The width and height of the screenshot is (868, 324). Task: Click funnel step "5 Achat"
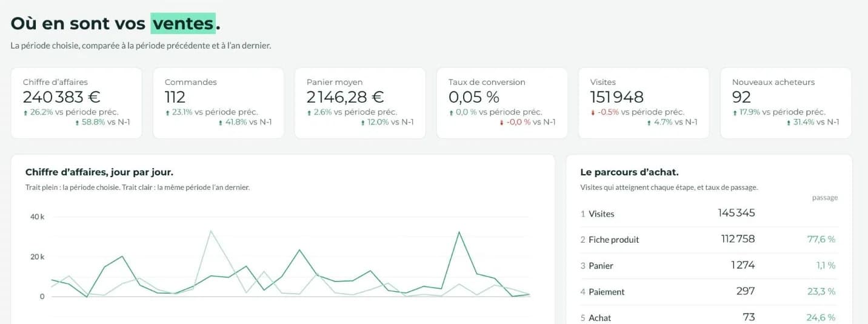(596, 318)
